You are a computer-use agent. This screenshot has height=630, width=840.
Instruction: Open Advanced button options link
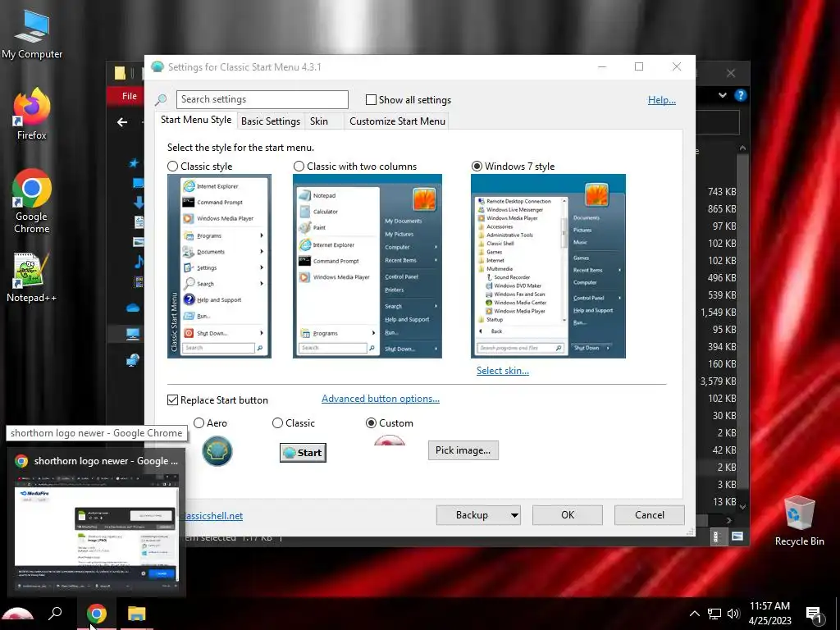pos(381,399)
